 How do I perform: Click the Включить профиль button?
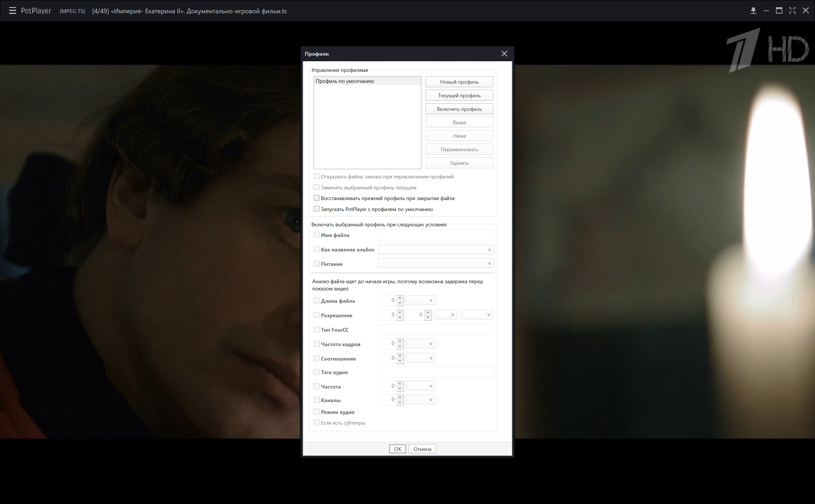point(459,109)
